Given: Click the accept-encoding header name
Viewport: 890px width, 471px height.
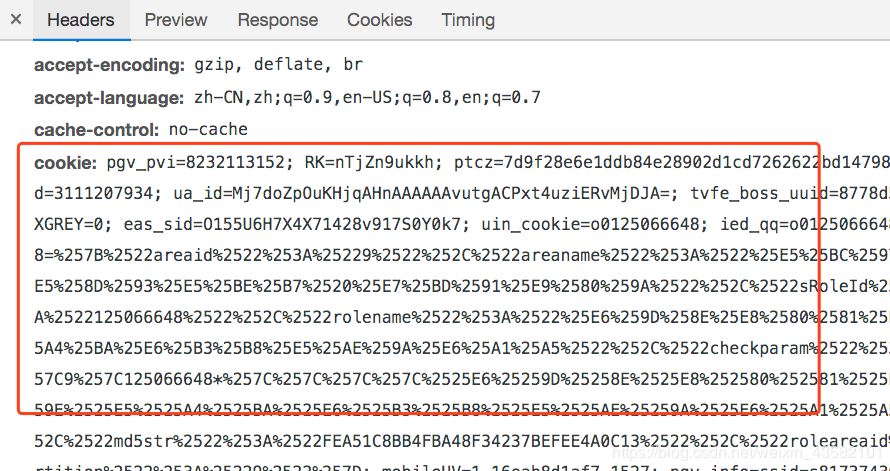Looking at the screenshot, I should [110, 65].
